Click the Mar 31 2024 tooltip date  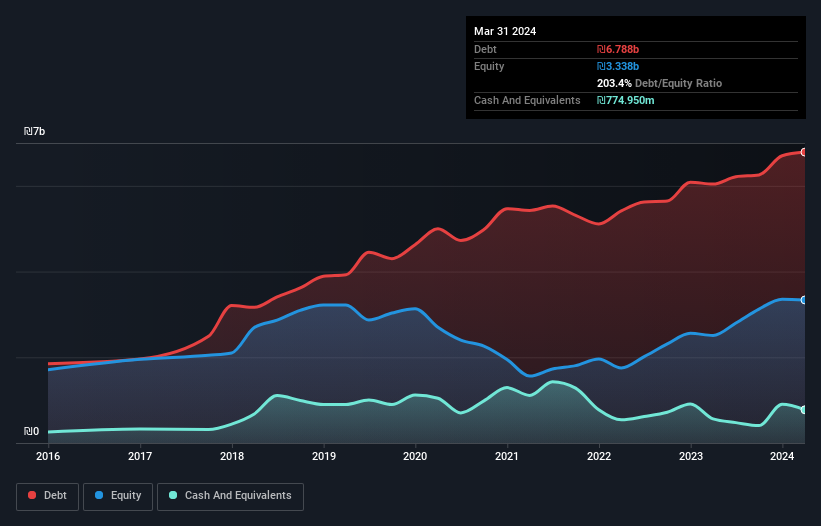tap(505, 31)
